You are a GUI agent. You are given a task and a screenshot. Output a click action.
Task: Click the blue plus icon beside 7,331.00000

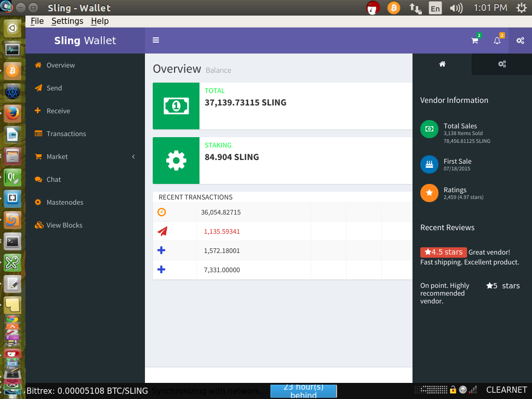(162, 270)
